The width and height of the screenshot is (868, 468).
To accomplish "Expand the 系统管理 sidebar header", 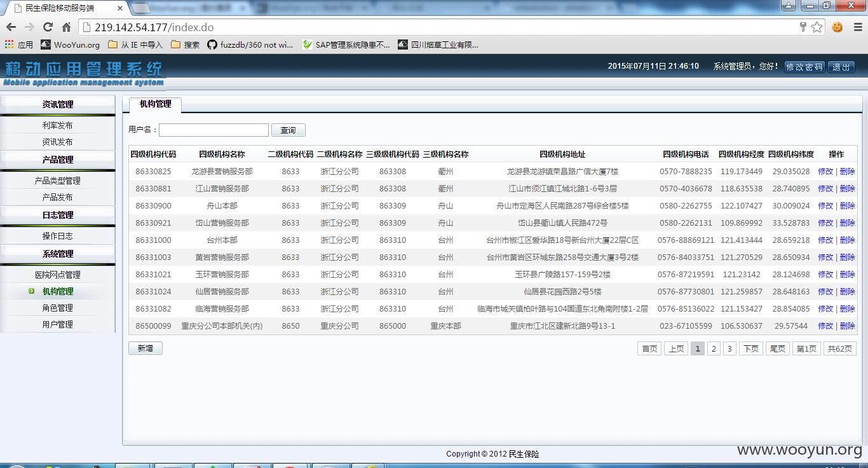I will (58, 254).
